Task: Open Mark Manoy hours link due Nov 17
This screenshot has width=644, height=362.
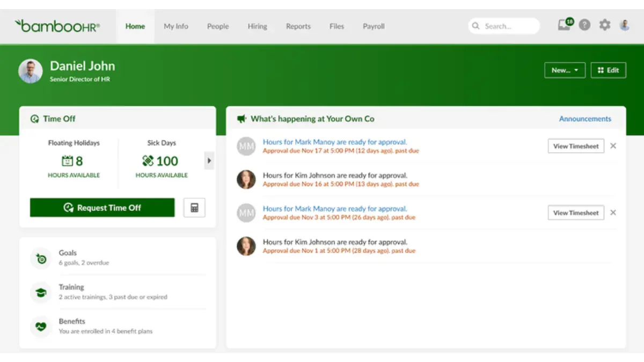Action: pos(335,142)
